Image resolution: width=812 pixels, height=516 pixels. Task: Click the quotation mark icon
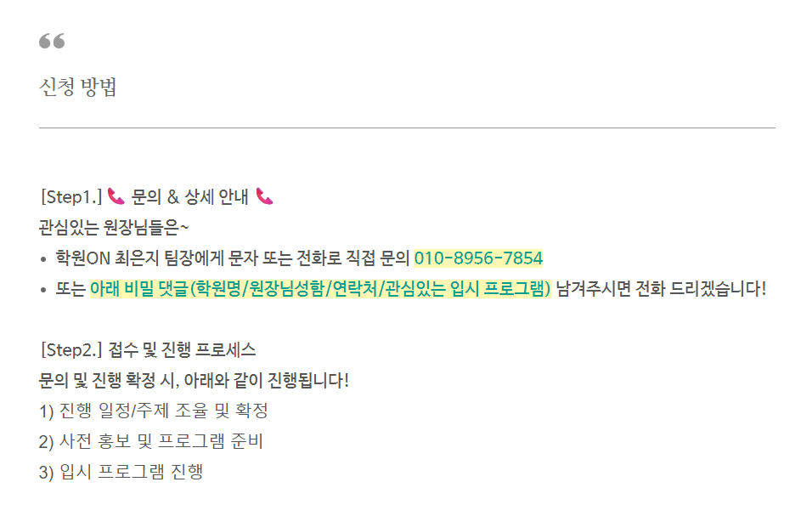tap(52, 42)
